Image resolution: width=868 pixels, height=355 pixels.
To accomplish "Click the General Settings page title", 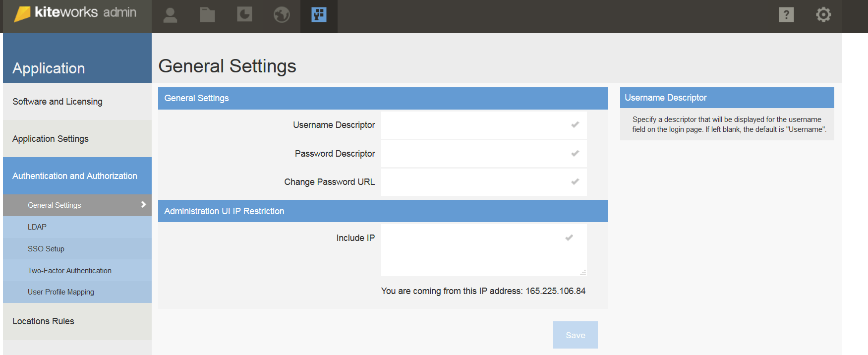I will tap(227, 66).
